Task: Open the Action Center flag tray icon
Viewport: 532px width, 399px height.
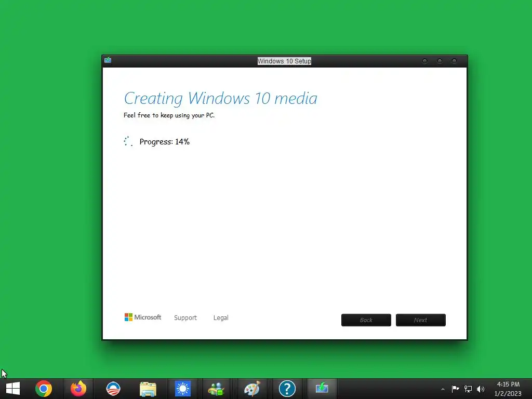Action: (x=455, y=389)
